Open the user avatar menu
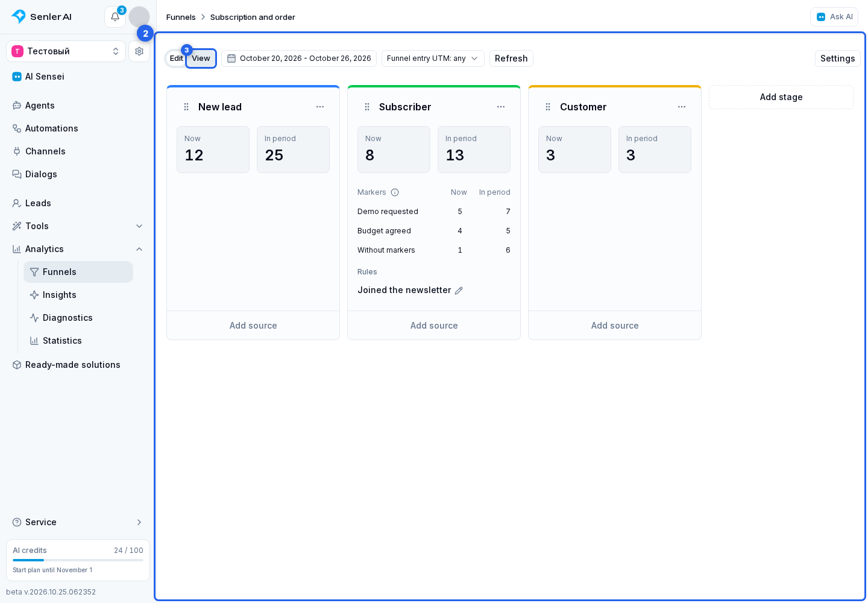Screen dimensions: 868x603 click(x=139, y=17)
